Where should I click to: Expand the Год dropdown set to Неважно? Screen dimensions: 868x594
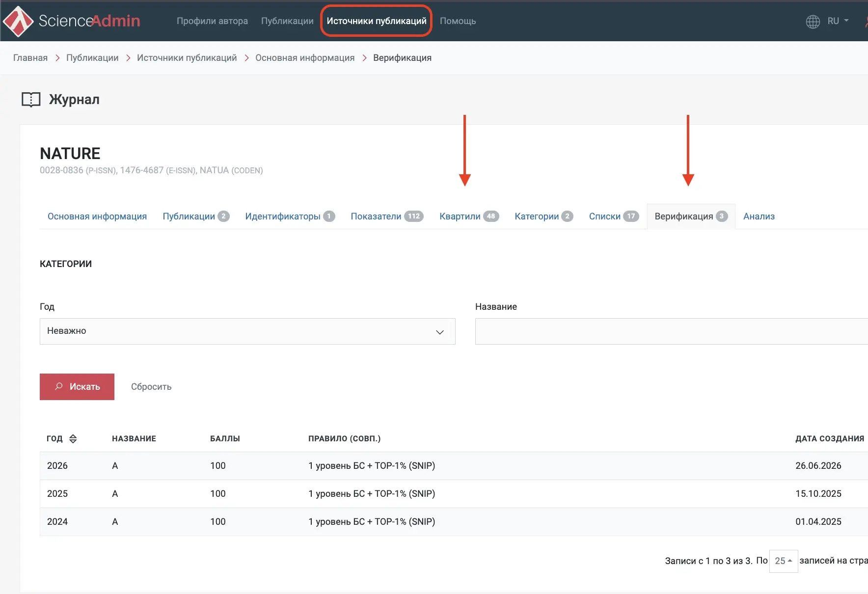pos(247,331)
